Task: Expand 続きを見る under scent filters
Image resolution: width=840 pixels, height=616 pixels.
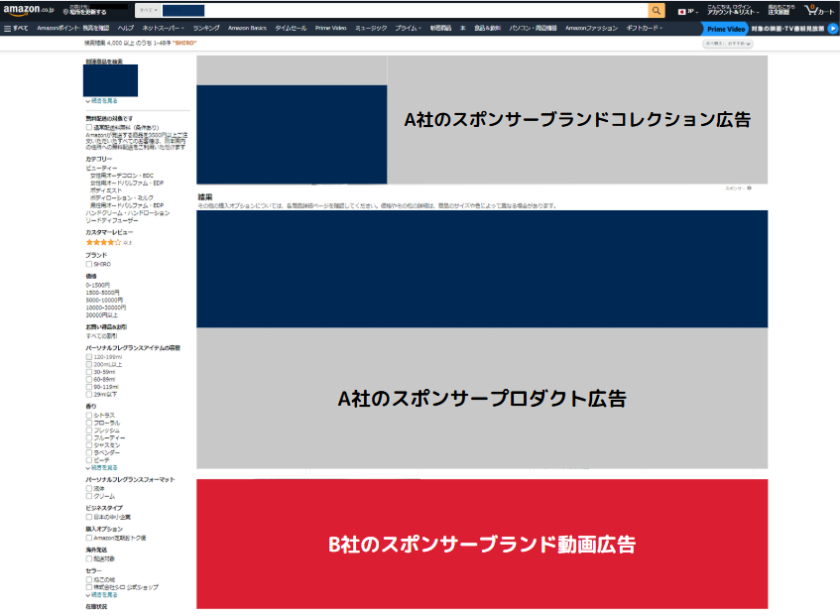Action: tap(103, 467)
